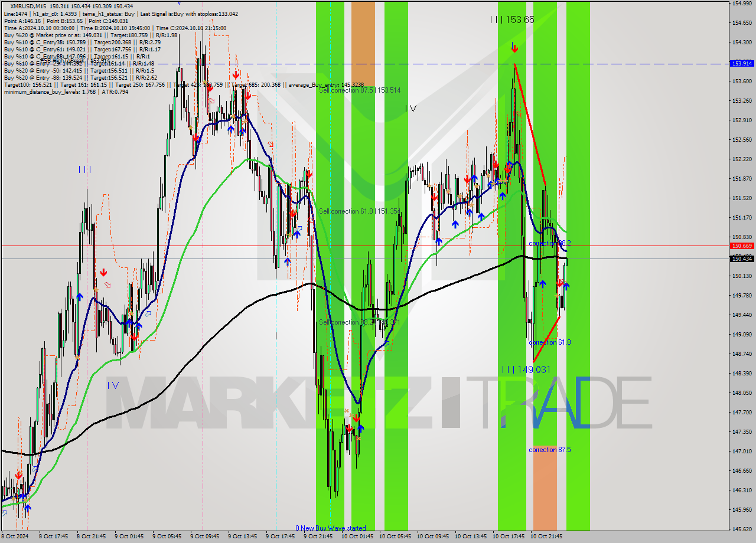The height and width of the screenshot is (543, 756).
Task: Click the blue 'correction 87.5' label
Action: (x=549, y=450)
